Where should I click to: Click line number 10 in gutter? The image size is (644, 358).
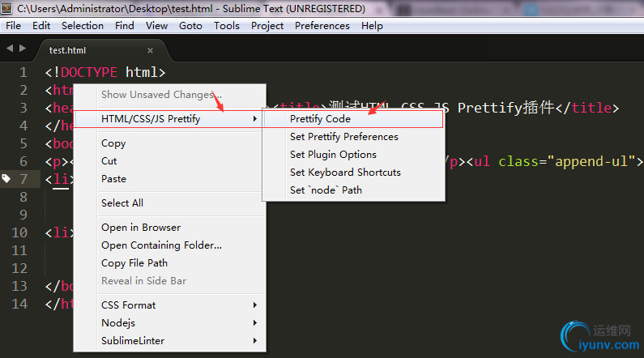point(19,232)
